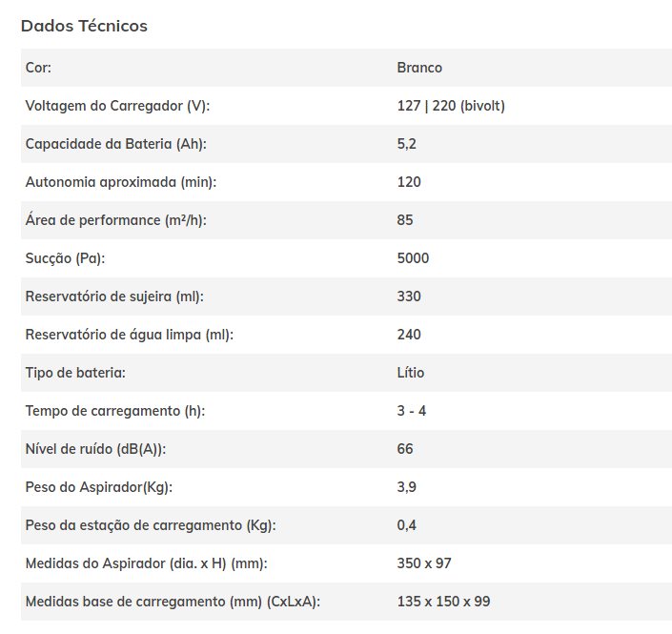Viewport: 672px width, 634px height.
Task: Select the 'Autonomia aproximada (min):' label
Action: pos(114,182)
